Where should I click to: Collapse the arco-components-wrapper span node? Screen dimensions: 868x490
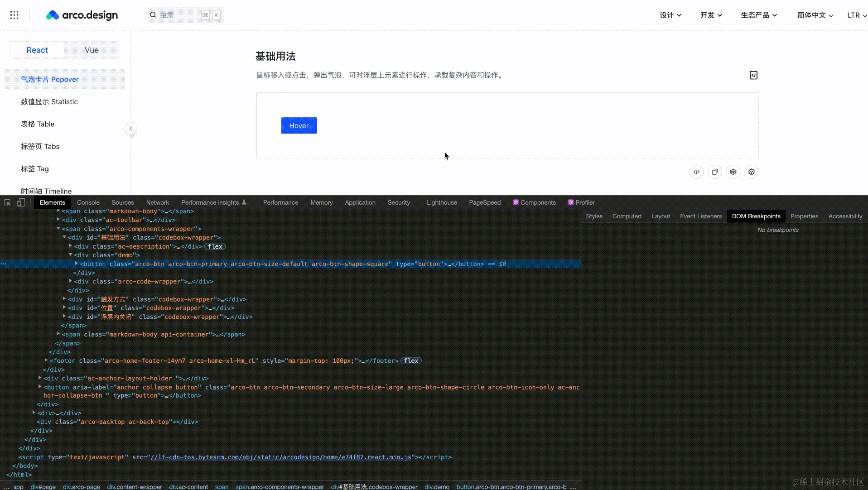click(x=58, y=229)
